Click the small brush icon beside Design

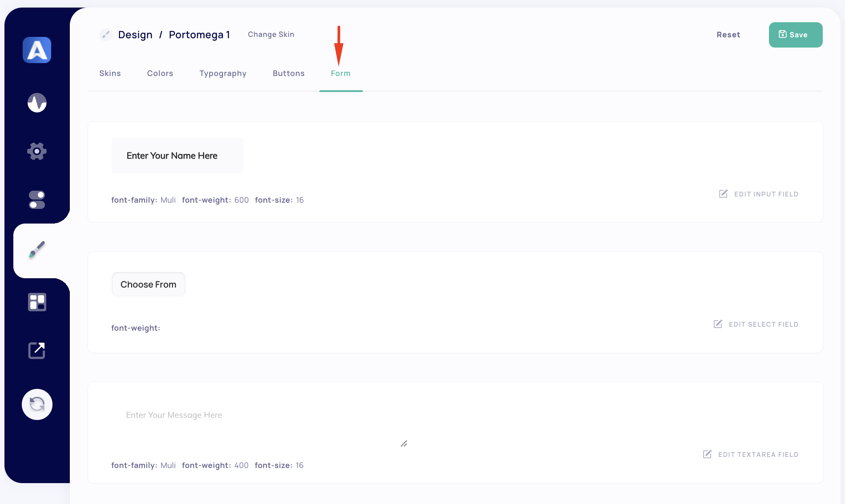pyautogui.click(x=106, y=35)
